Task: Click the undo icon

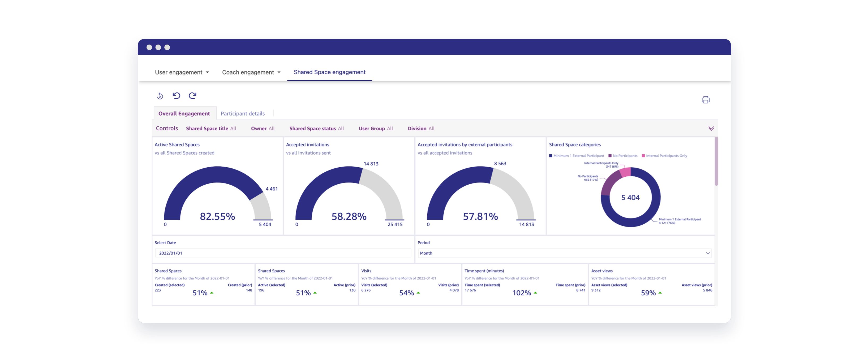Action: (x=176, y=96)
